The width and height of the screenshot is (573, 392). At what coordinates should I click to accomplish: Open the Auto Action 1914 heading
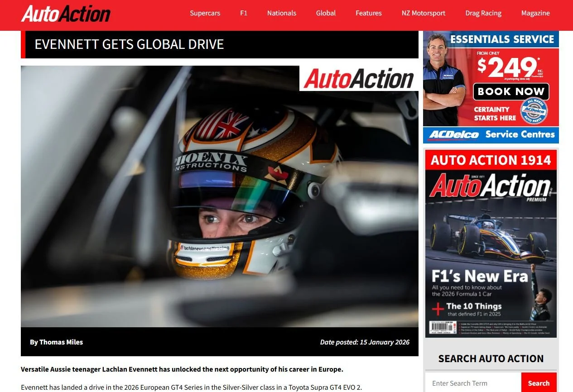[x=491, y=160]
